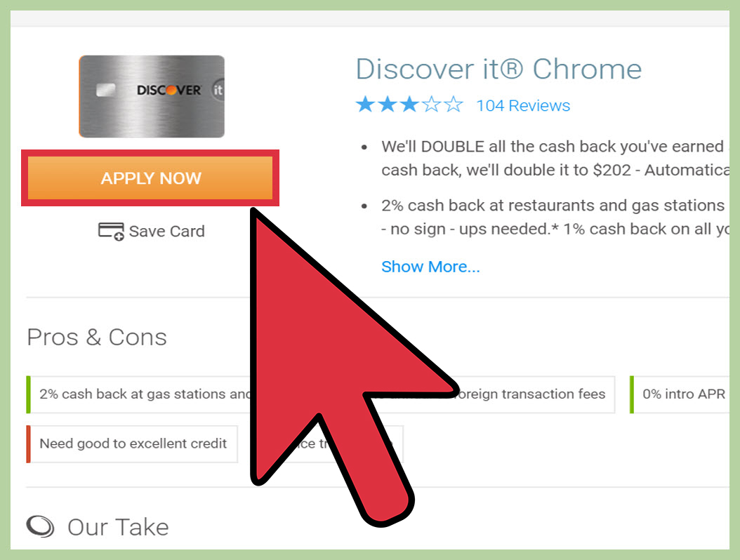Click the Our Take heading
This screenshot has height=560, width=740.
118,527
